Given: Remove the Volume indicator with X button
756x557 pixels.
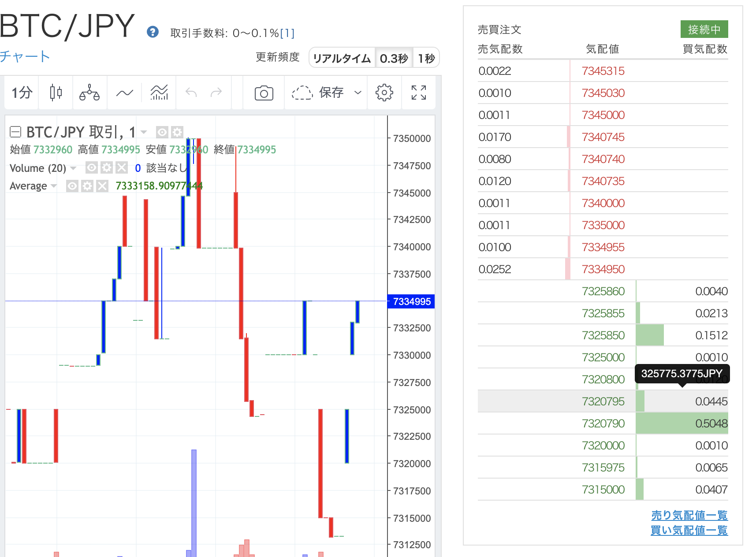Looking at the screenshot, I should (x=122, y=168).
